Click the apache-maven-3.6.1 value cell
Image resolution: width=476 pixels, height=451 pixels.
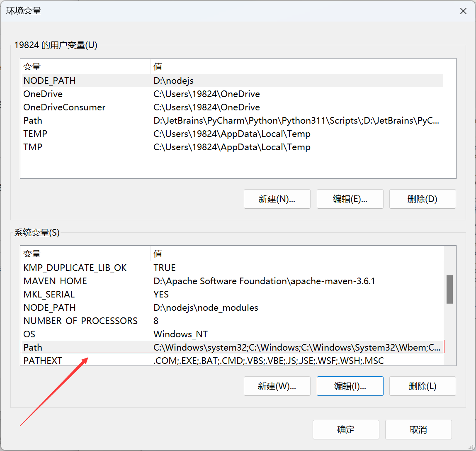264,281
